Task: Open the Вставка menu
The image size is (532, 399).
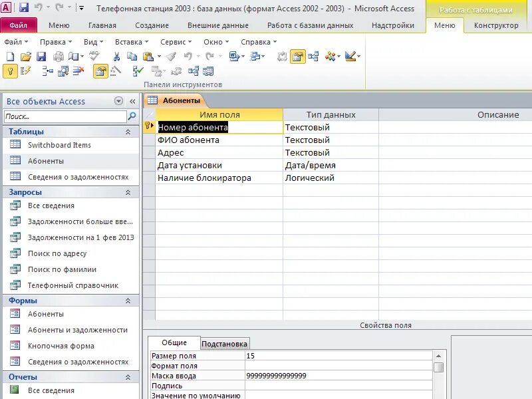Action: coord(132,42)
